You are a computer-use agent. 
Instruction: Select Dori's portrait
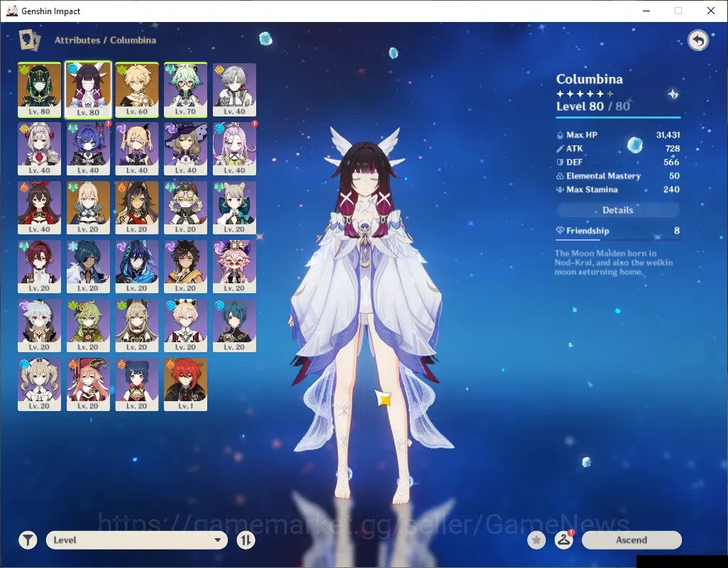(x=234, y=266)
